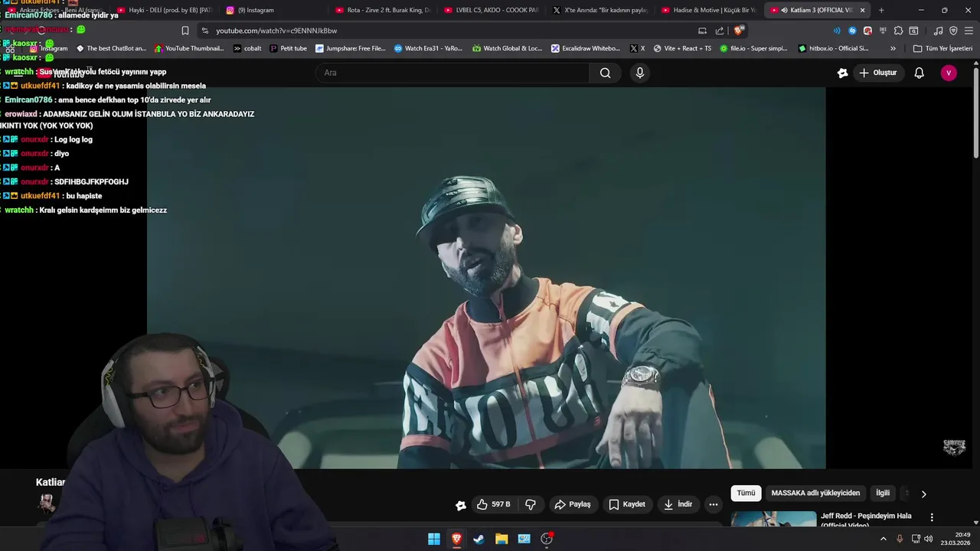Open YouTube notifications bell

919,73
